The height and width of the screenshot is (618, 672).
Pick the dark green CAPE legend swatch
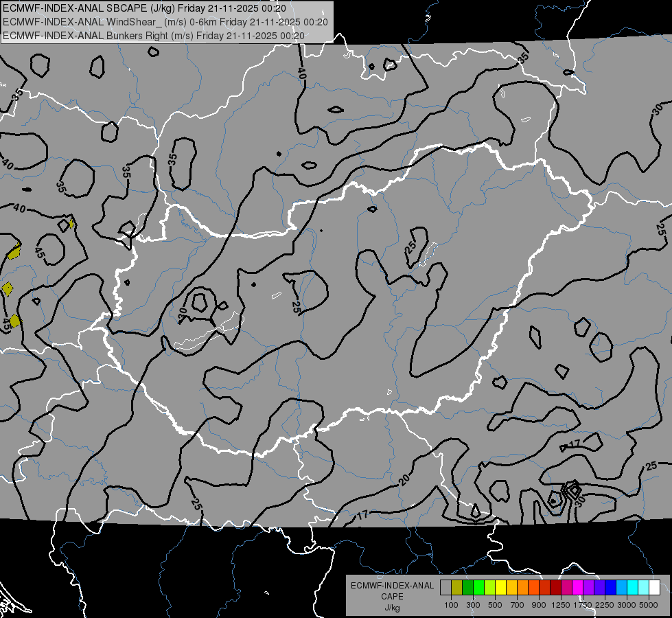(468, 588)
